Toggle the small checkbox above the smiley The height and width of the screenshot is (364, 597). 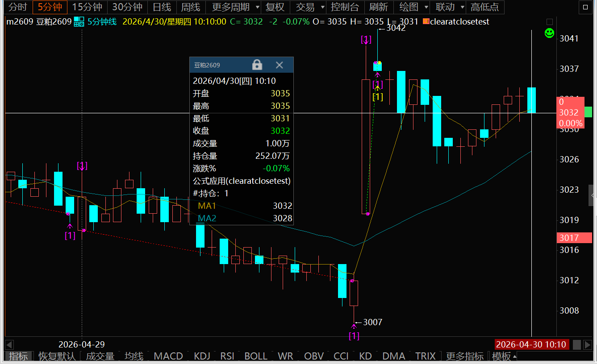(x=550, y=22)
